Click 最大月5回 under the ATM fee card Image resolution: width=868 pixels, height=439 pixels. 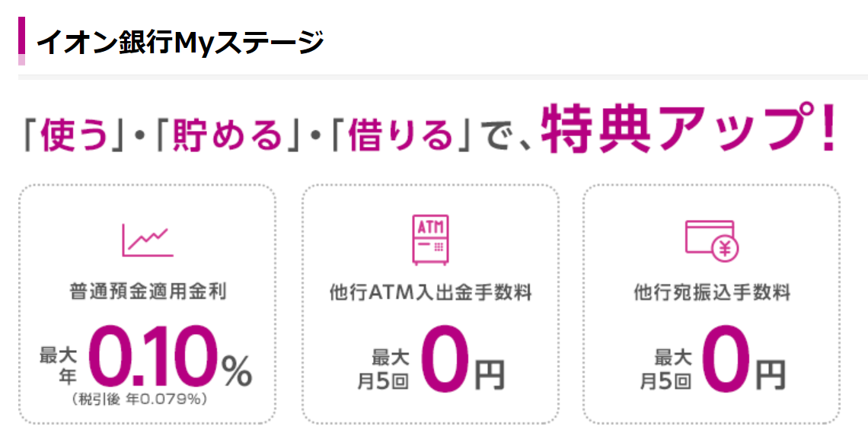[383, 369]
